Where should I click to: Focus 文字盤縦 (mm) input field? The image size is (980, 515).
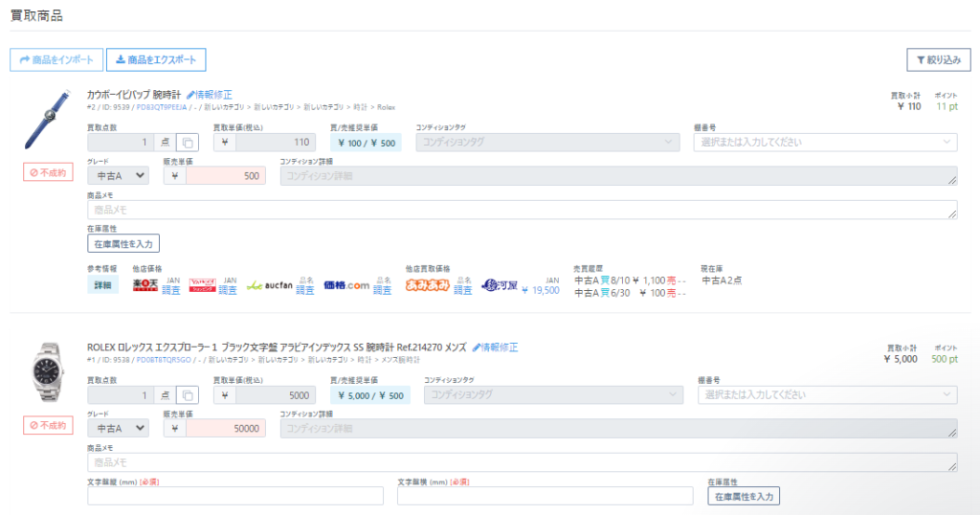point(235,496)
